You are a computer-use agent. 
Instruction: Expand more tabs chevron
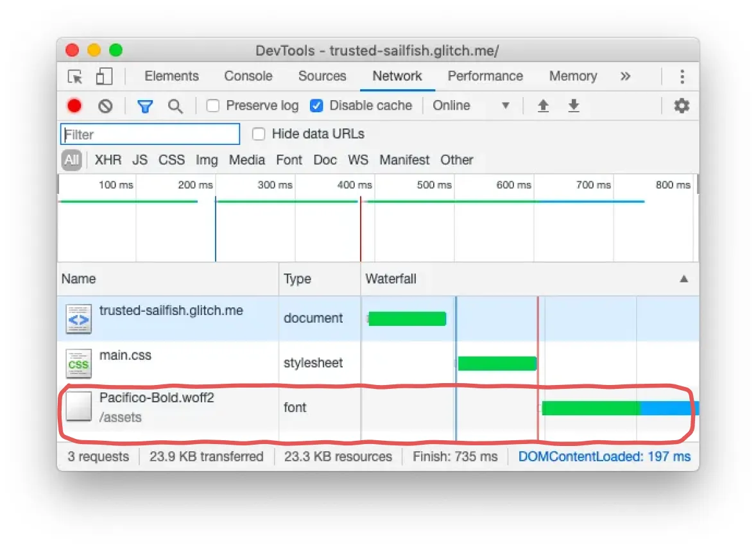pos(625,76)
